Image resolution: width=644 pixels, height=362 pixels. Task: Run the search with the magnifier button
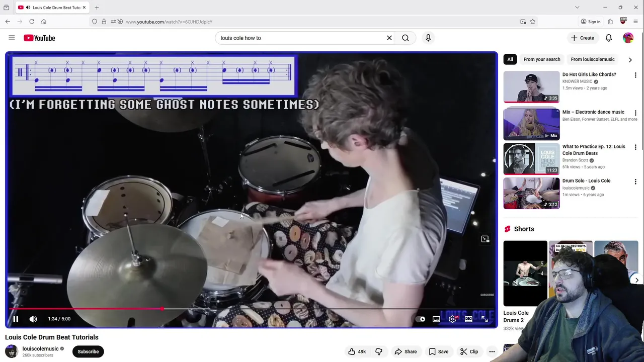[x=406, y=38]
